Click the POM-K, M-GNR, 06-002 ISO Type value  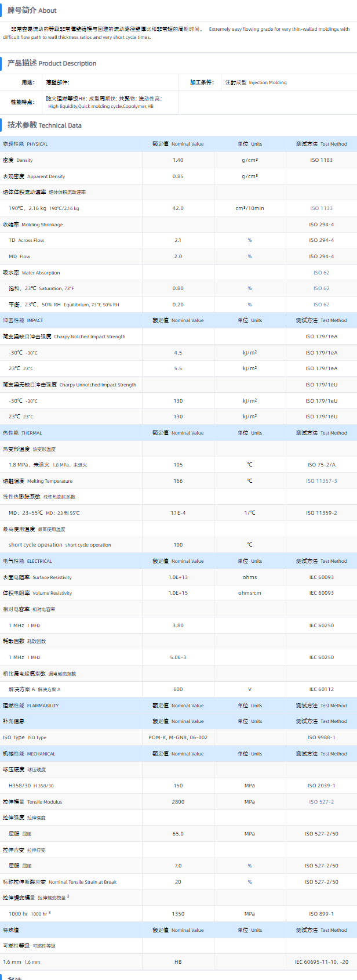178,737
